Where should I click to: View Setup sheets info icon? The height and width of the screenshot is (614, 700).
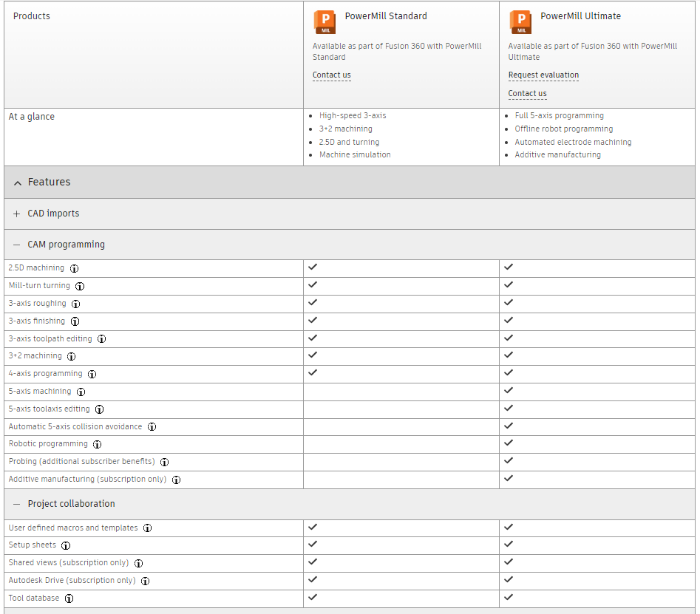click(x=66, y=545)
